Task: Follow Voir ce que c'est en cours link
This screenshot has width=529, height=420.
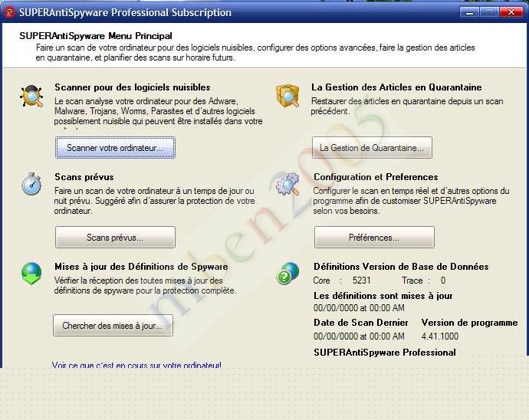Action: [x=136, y=364]
